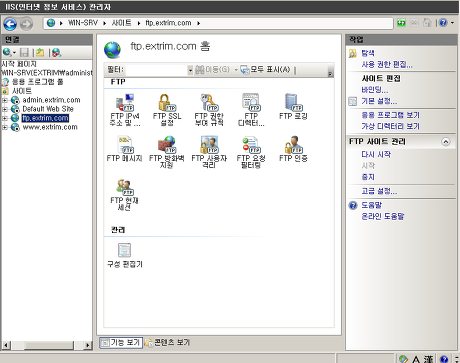Click the home icon in address bar
The image size is (460, 363).
click(427, 23)
